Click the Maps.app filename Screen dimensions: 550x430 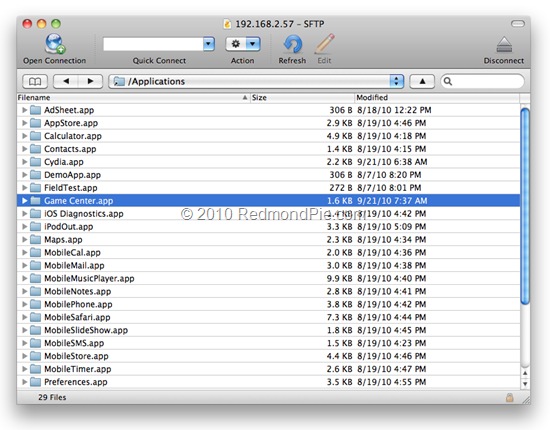[63, 240]
